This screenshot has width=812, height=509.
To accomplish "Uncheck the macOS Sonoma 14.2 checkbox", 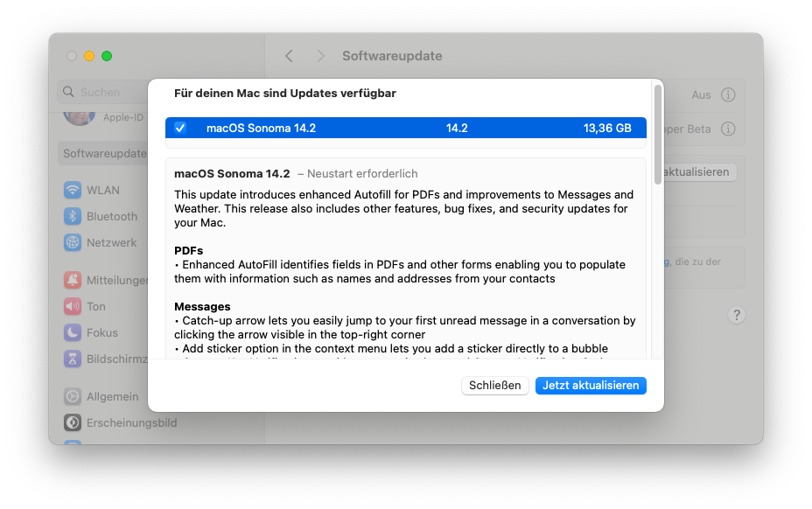I will [x=180, y=128].
